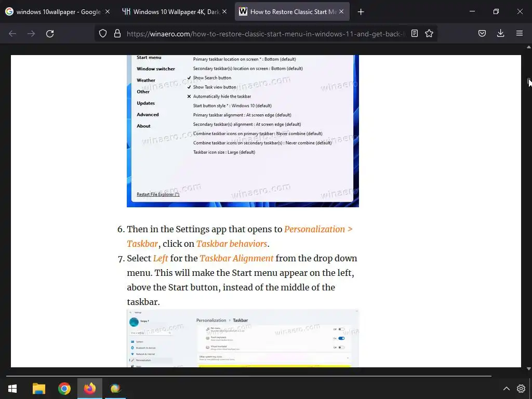Viewport: 532px width, 399px height.
Task: Go back to the previous page
Action: (12, 34)
